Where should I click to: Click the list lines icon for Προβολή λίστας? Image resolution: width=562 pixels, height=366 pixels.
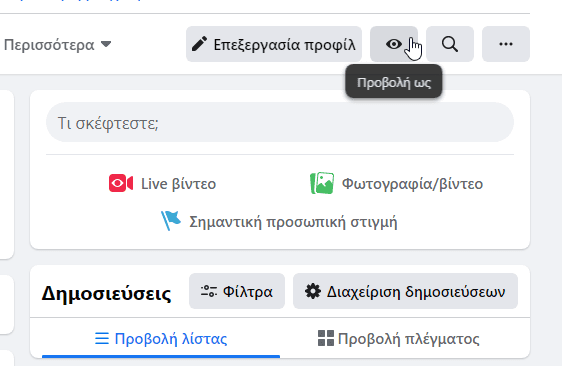pyautogui.click(x=102, y=338)
